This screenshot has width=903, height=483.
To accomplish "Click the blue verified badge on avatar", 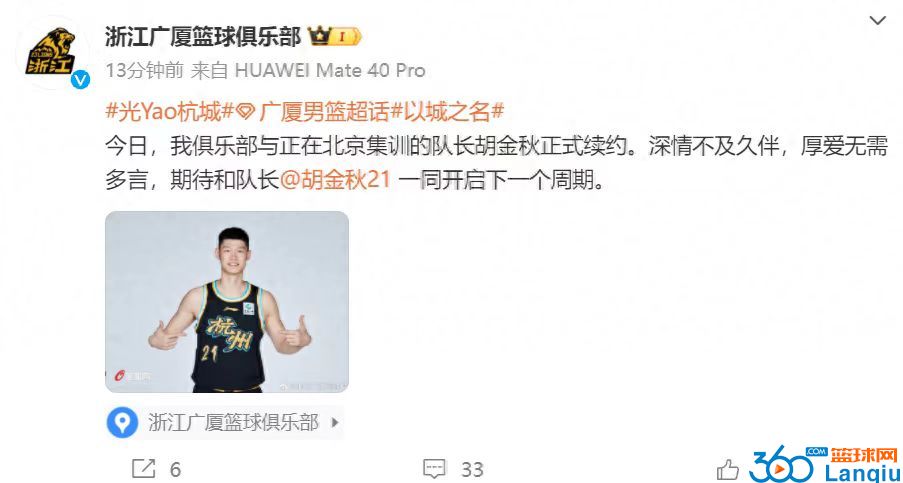I will point(80,80).
